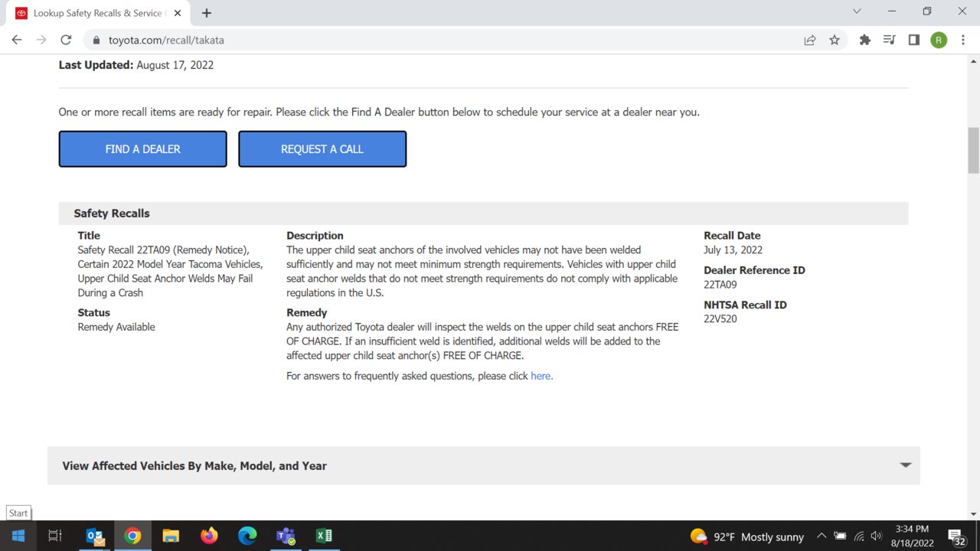Expand View Affected Vehicles By Make section
Viewport: 980px width, 551px height.
(484, 465)
